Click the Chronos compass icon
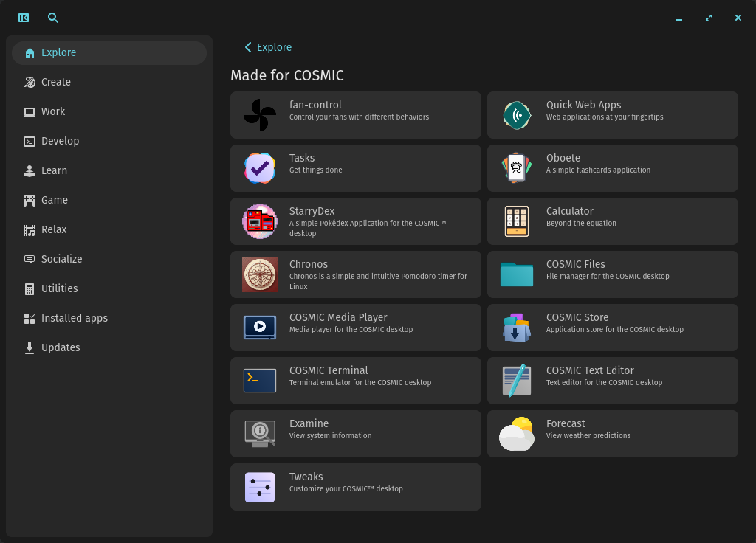This screenshot has height=543, width=756. (259, 274)
